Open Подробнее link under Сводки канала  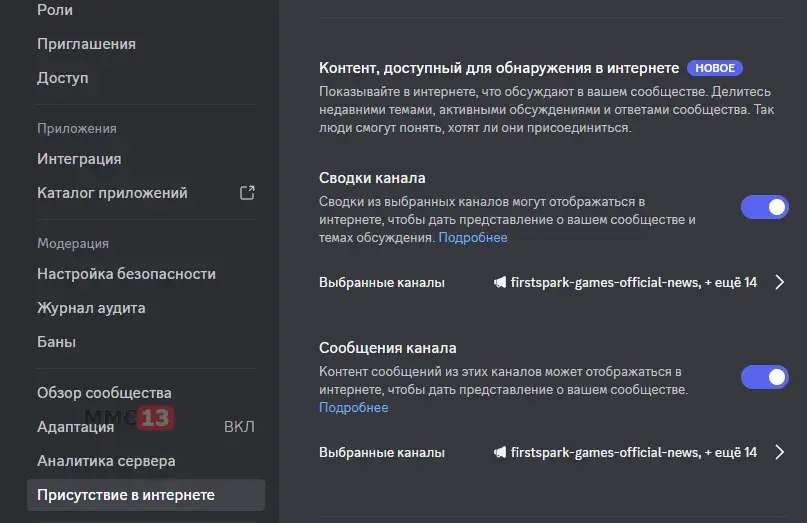(x=472, y=237)
